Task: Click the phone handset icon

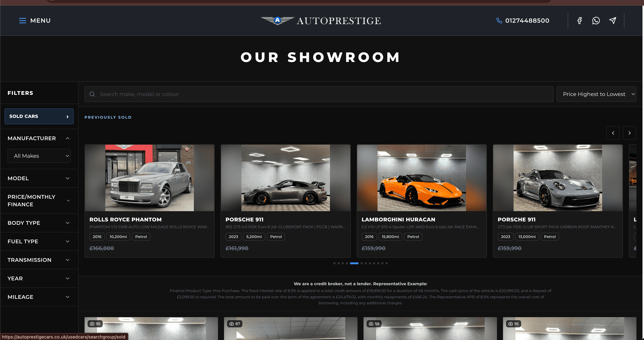Action: pyautogui.click(x=499, y=21)
